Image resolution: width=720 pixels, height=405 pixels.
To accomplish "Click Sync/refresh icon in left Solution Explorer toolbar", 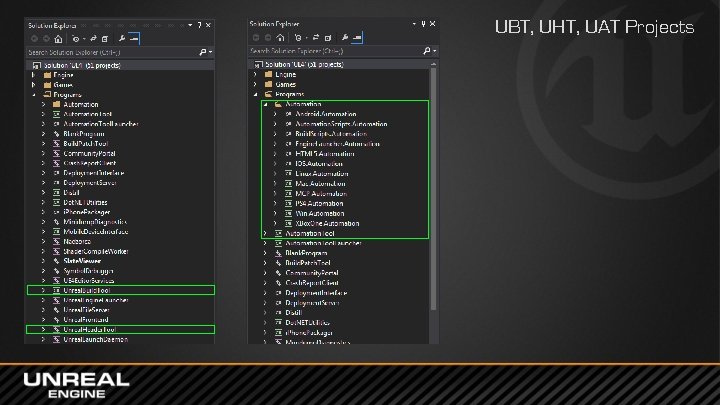I will pyautogui.click(x=93, y=39).
